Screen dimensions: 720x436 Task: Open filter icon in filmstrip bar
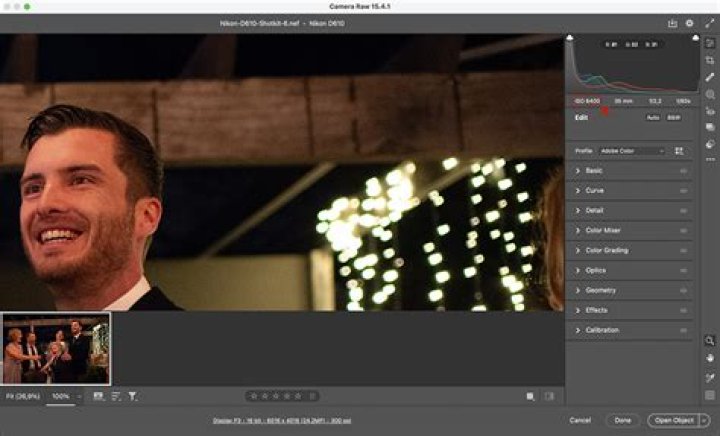[x=132, y=397]
